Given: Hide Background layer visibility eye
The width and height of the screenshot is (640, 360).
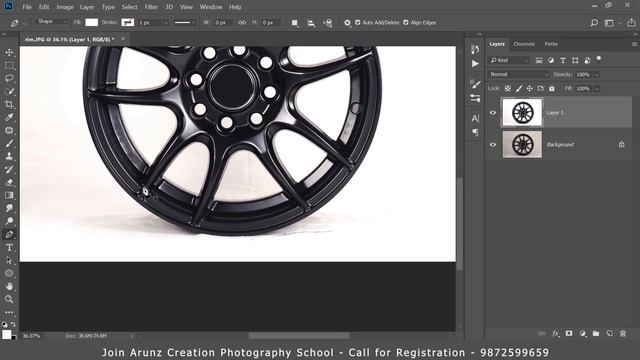Looking at the screenshot, I should pos(493,144).
